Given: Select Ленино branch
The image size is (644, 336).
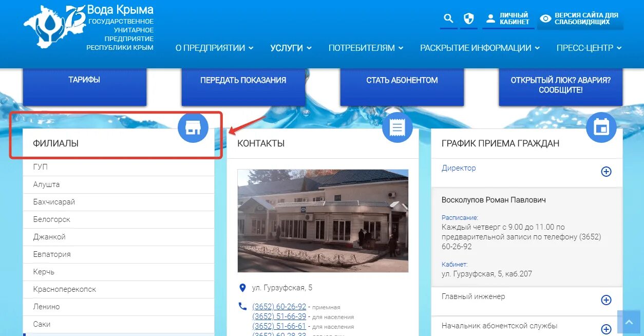Looking at the screenshot, I should 119,307.
